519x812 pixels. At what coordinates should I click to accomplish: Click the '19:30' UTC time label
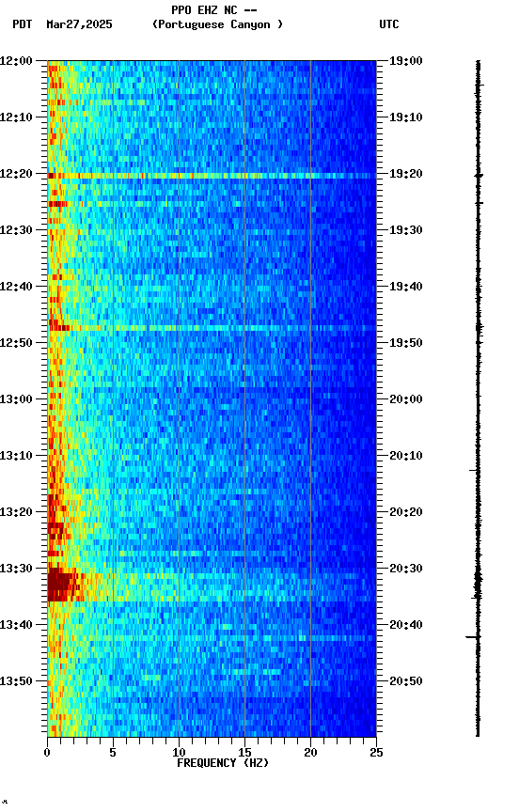(406, 230)
